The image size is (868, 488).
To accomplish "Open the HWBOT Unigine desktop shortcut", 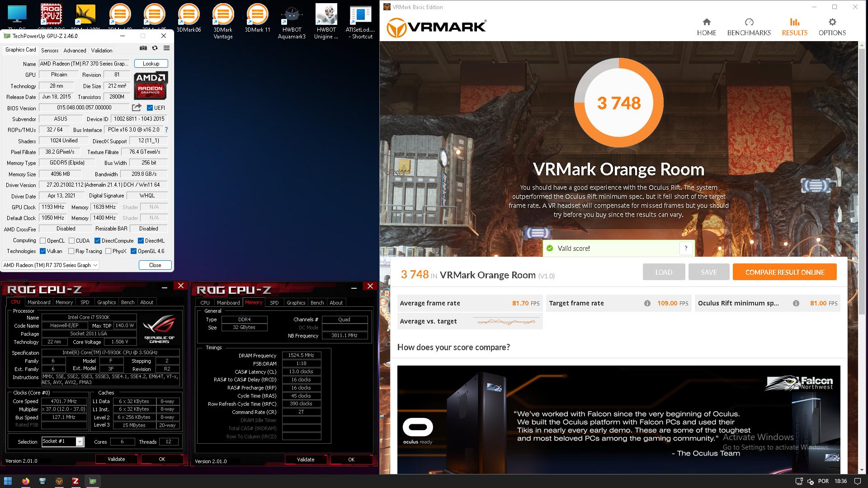I will pyautogui.click(x=326, y=21).
